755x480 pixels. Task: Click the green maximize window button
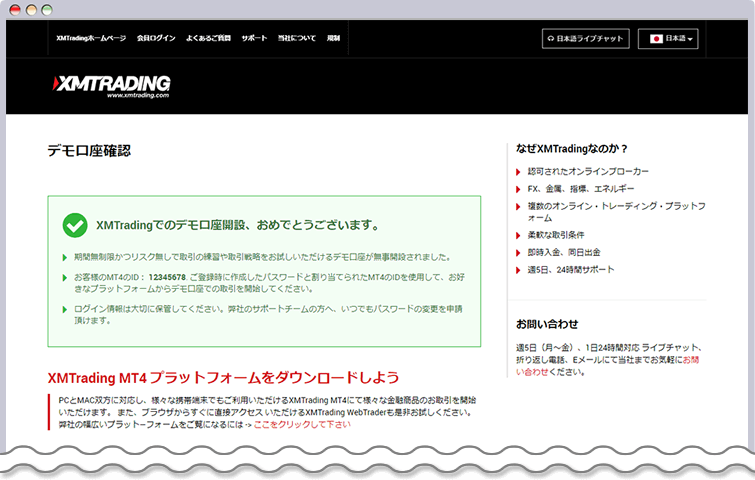[47, 10]
